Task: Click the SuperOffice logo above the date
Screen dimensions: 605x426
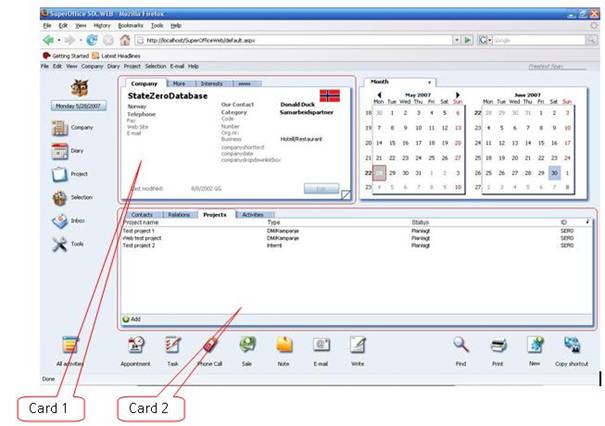Action: pyautogui.click(x=79, y=88)
